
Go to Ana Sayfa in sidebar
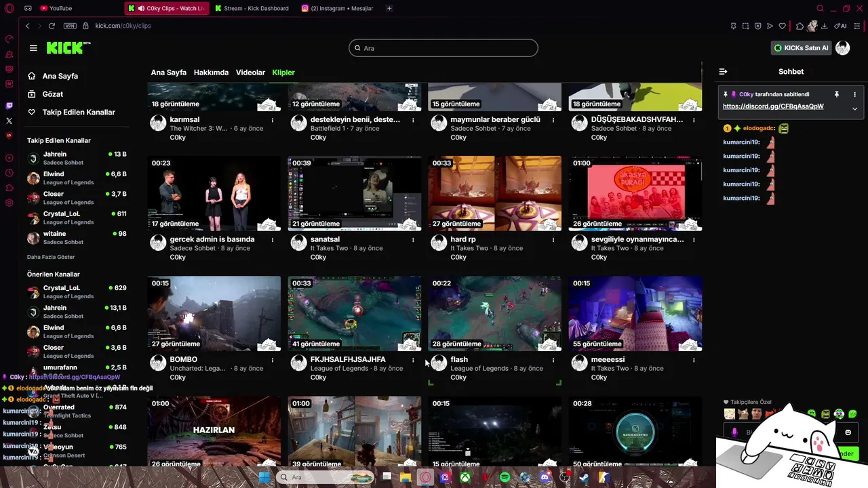(x=60, y=76)
